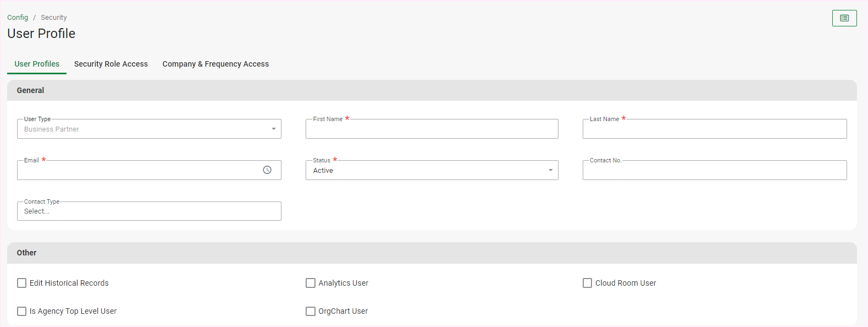The height and width of the screenshot is (327, 868).
Task: Click the General section header
Action: pos(31,90)
